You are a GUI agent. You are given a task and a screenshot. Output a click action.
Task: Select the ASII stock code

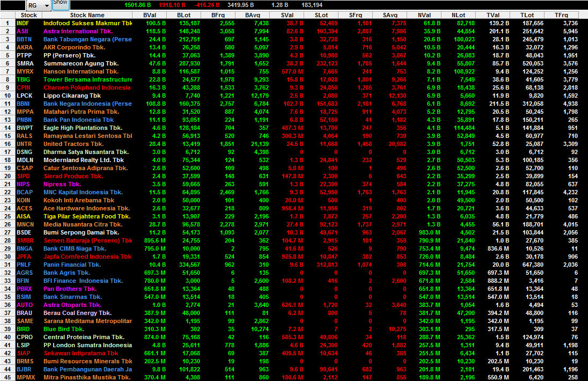[23, 31]
